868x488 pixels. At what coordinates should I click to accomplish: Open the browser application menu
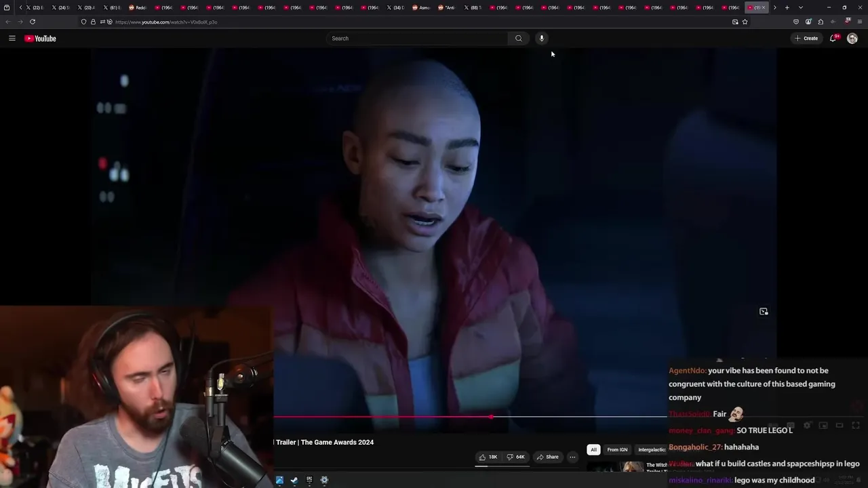pyautogui.click(x=860, y=22)
